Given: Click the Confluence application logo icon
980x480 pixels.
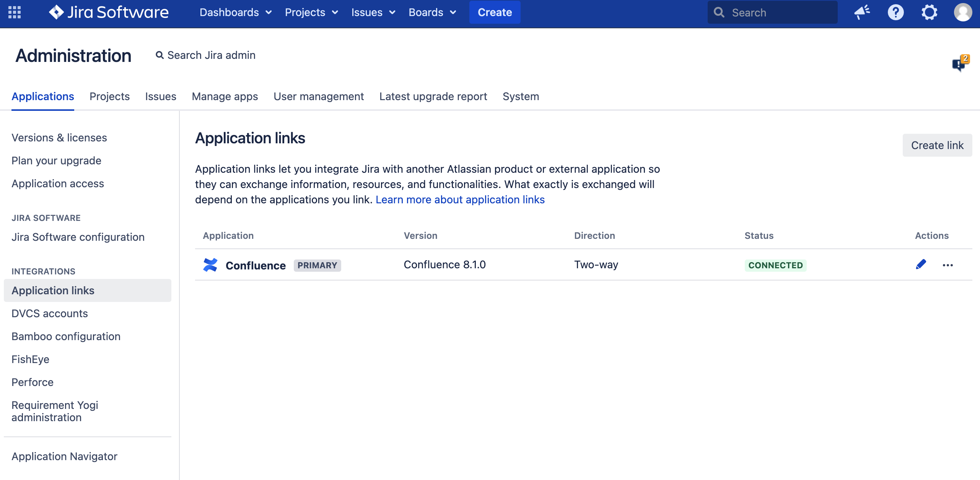Looking at the screenshot, I should [210, 265].
